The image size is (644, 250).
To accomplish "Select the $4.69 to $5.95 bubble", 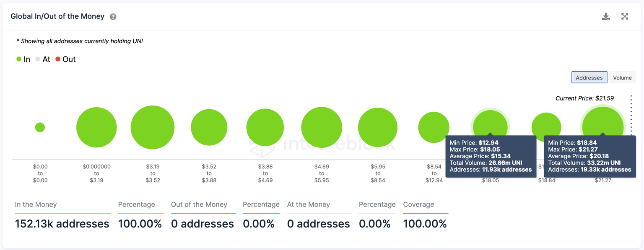I will pyautogui.click(x=322, y=127).
